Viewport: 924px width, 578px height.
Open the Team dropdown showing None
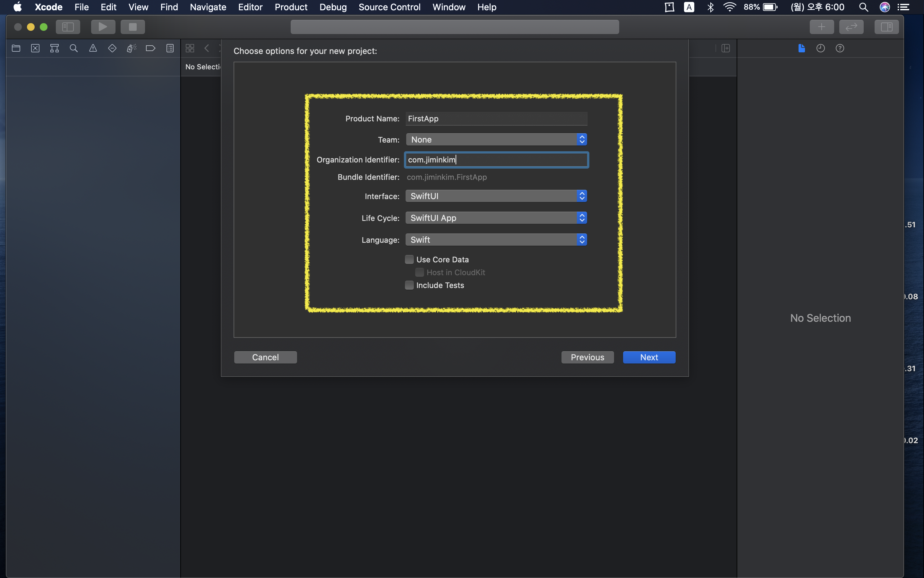pyautogui.click(x=496, y=140)
